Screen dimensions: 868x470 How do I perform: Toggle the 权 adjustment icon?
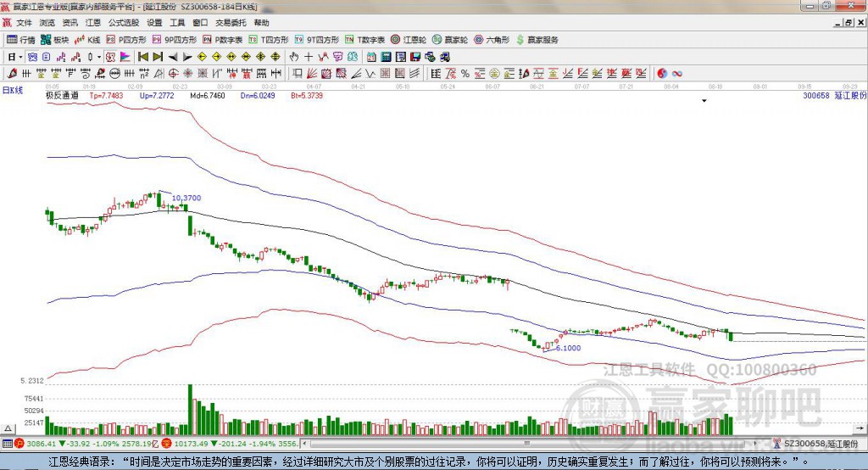click(111, 57)
